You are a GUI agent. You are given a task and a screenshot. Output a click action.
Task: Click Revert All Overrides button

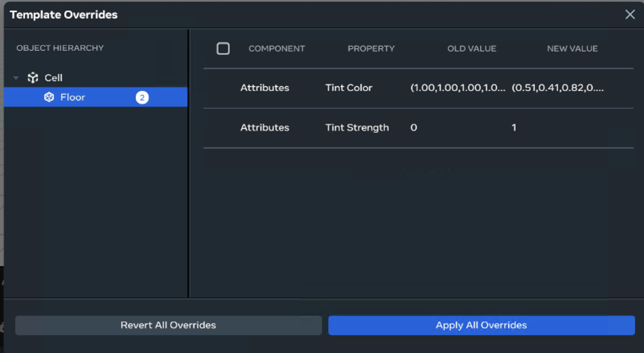pos(168,325)
